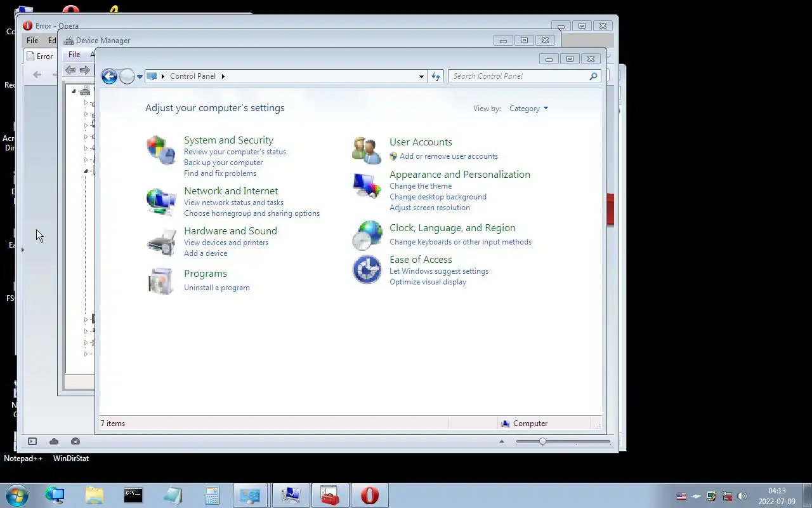Open the File menu in Device Manager
Viewport: 812px width, 508px height.
[74, 55]
